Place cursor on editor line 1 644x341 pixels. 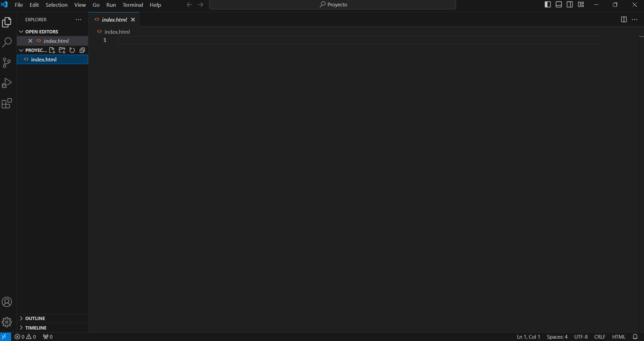click(358, 40)
